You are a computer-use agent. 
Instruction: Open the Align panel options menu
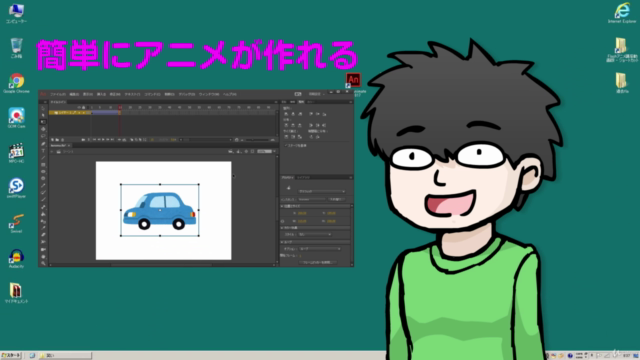point(350,102)
